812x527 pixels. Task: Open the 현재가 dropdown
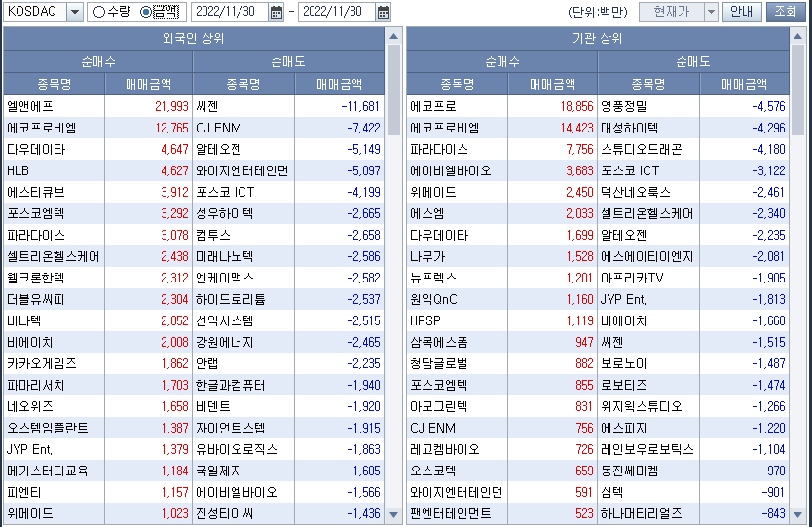tap(711, 12)
